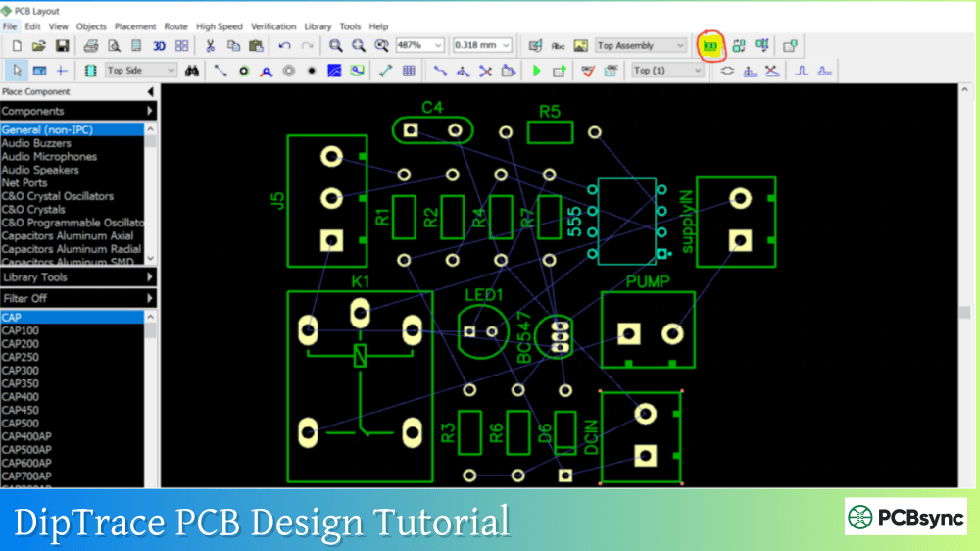Open the Top Assembly layer dropdown
980x551 pixels.
[680, 46]
